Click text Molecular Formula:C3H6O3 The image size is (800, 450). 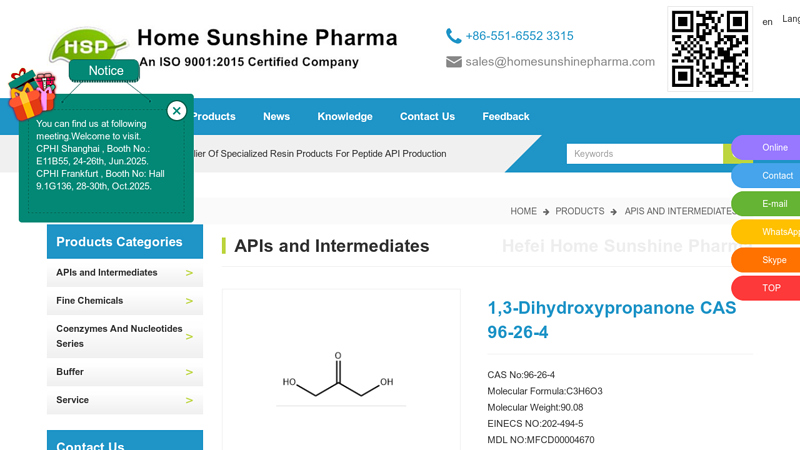pos(544,391)
